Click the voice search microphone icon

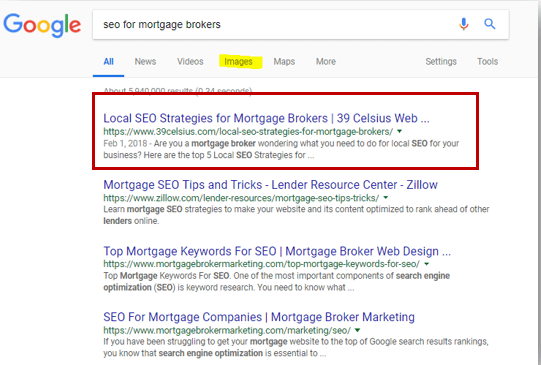pyautogui.click(x=464, y=24)
